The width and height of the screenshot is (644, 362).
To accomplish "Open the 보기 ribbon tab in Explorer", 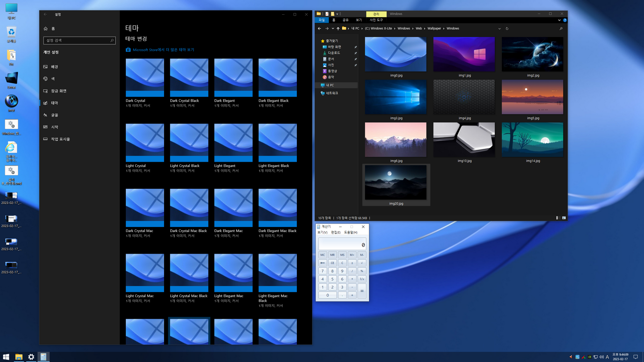I will coord(359,20).
